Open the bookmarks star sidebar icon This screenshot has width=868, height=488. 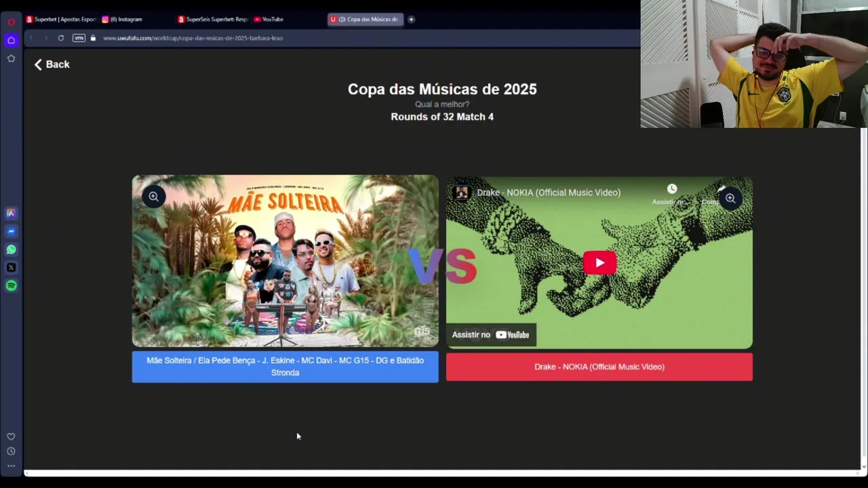coord(11,58)
